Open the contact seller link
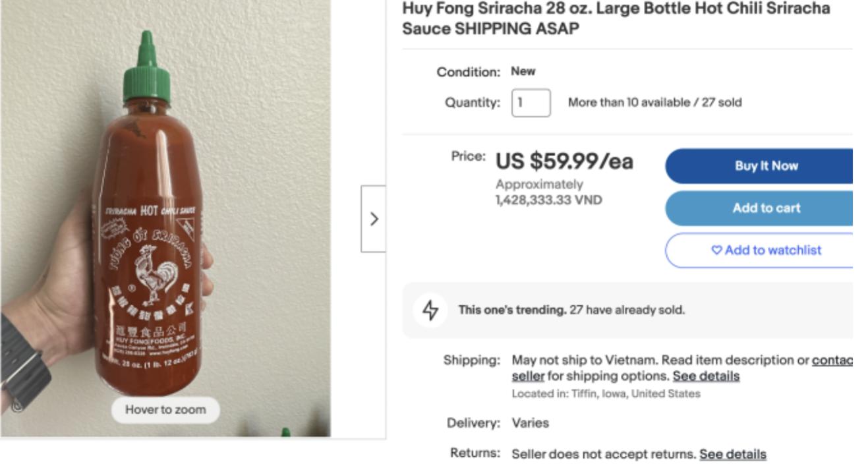868x466 pixels. (832, 360)
